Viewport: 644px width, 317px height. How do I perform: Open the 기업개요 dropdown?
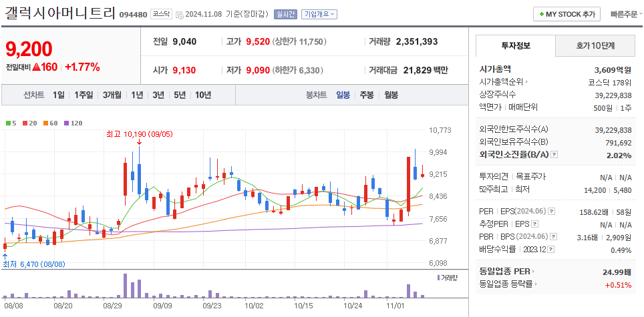point(319,14)
